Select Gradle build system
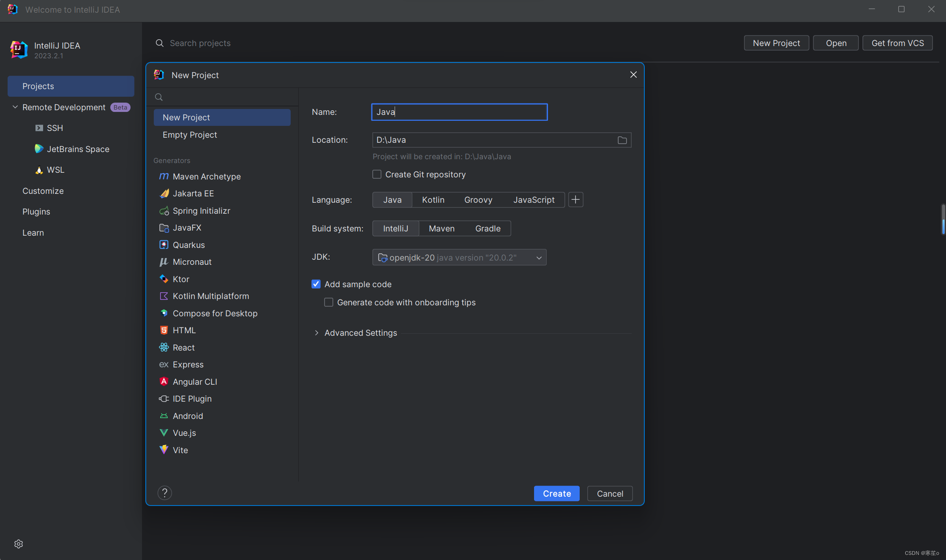The width and height of the screenshot is (946, 560). click(x=488, y=228)
